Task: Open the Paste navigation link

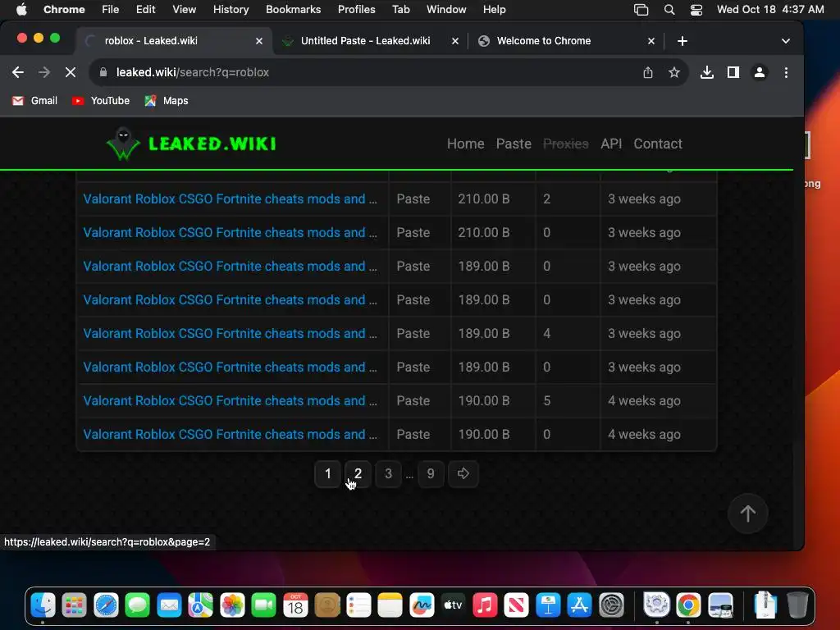Action: coord(514,144)
